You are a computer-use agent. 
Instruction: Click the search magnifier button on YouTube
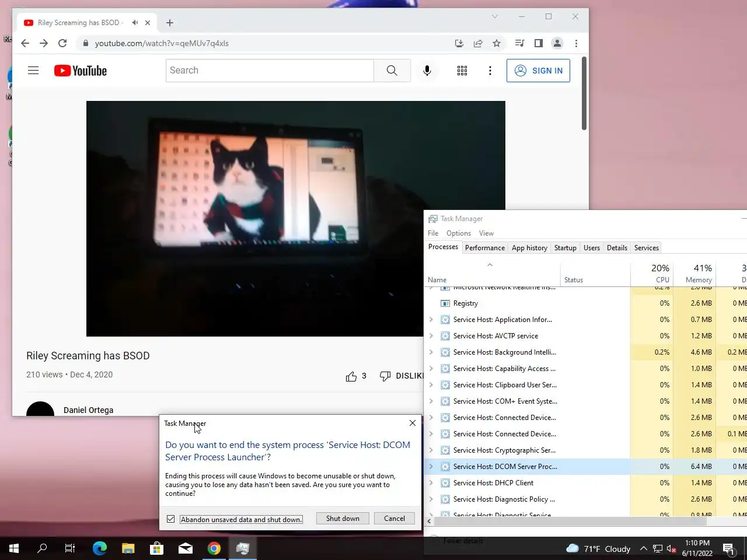click(x=392, y=71)
